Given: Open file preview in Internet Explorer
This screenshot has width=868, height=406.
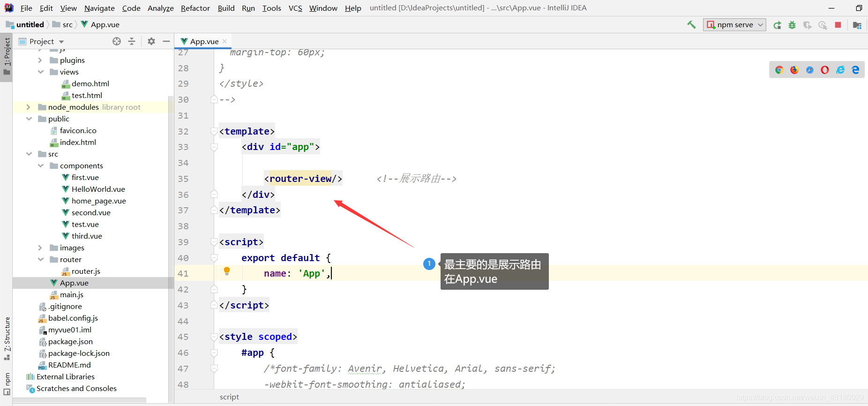Looking at the screenshot, I should pos(840,70).
